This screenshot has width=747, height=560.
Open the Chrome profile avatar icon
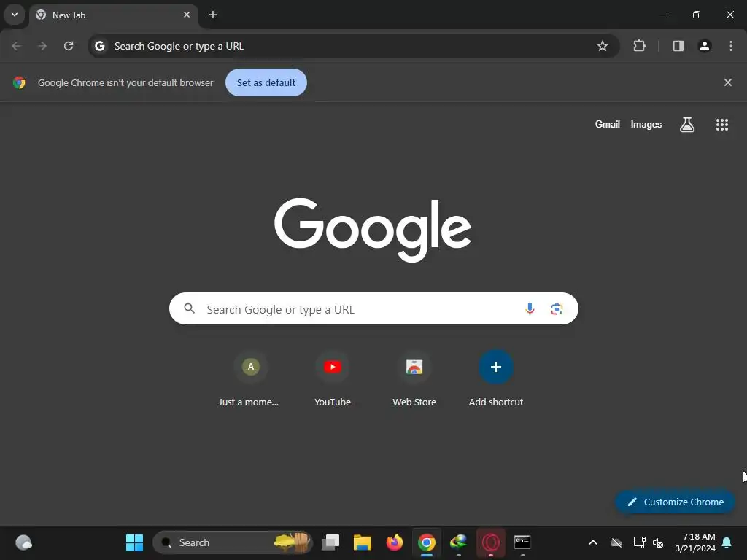[704, 46]
